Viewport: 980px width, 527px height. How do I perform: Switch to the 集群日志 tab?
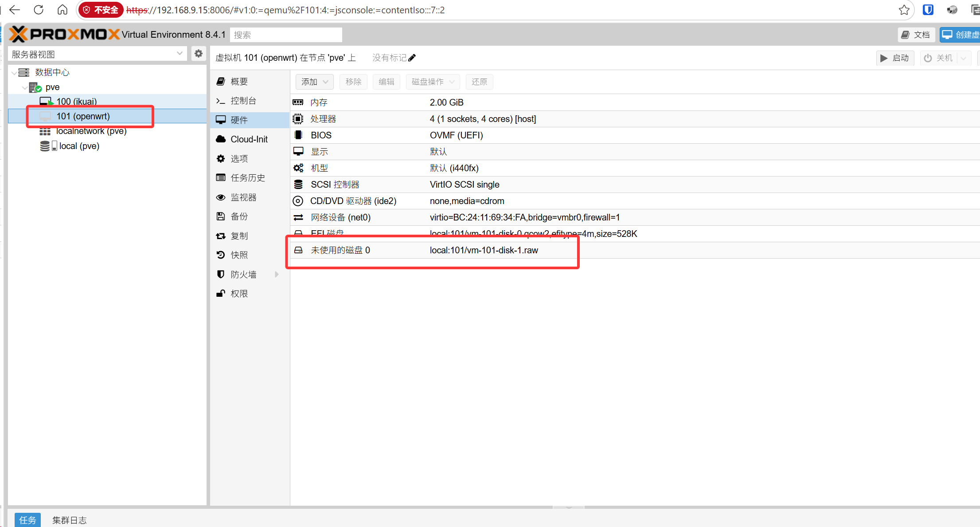pyautogui.click(x=69, y=520)
